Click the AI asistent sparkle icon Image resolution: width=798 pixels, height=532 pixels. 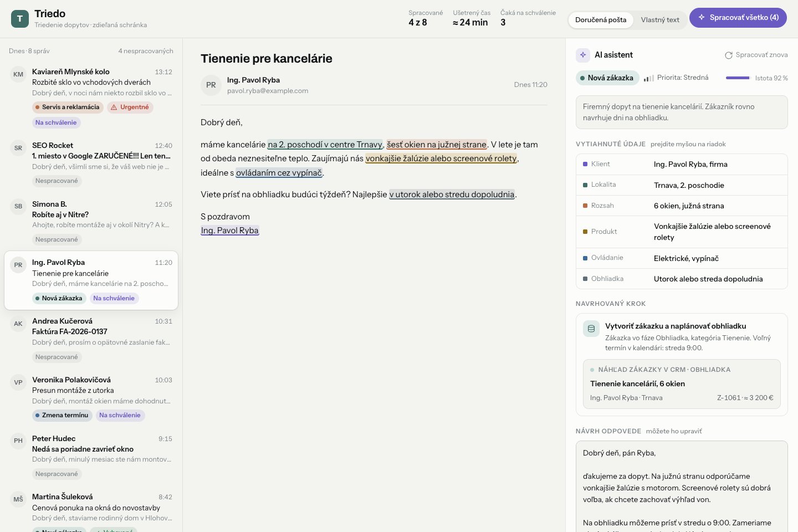[583, 55]
